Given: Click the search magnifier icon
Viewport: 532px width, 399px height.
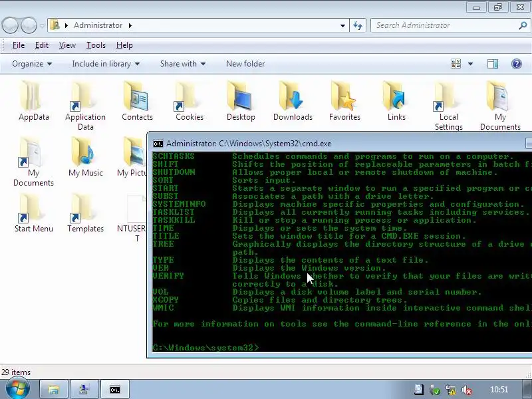Looking at the screenshot, I should point(523,25).
